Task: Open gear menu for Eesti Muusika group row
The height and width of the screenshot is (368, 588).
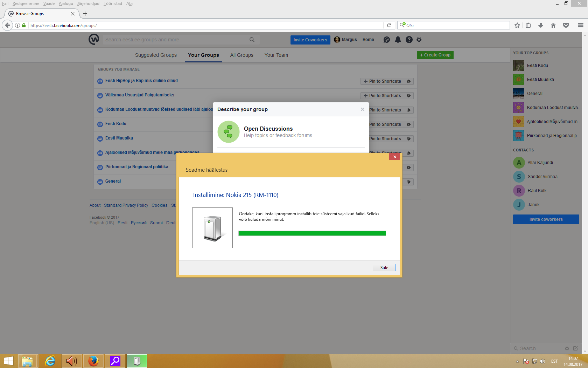Action: coord(409,139)
